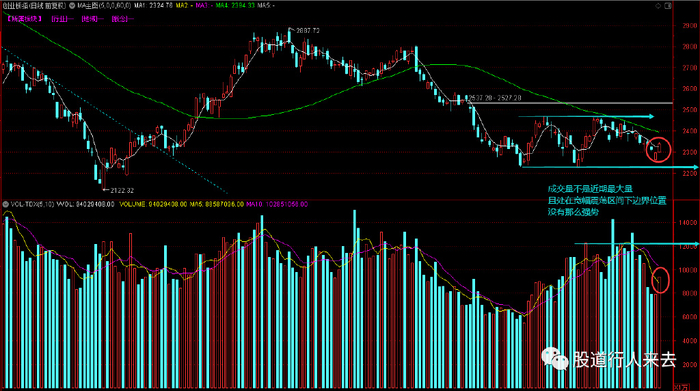Open the VOL-TDX indicator settings circle
The width and height of the screenshot is (700, 391).
(x=6, y=204)
